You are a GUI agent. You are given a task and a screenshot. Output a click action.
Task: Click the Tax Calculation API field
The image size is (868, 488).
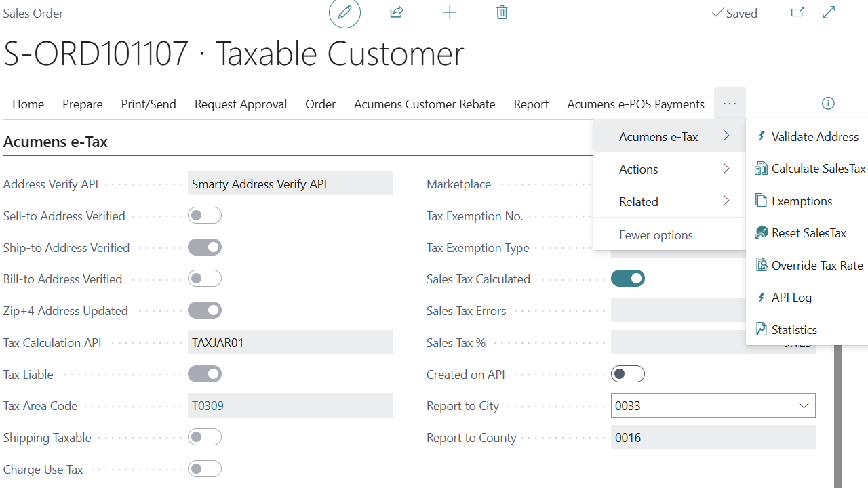click(290, 342)
